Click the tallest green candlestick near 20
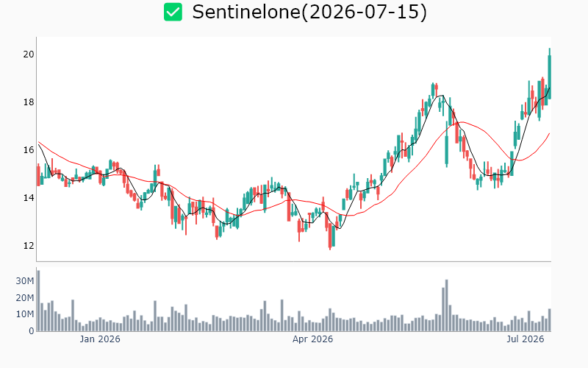The width and height of the screenshot is (588, 368). click(549, 74)
